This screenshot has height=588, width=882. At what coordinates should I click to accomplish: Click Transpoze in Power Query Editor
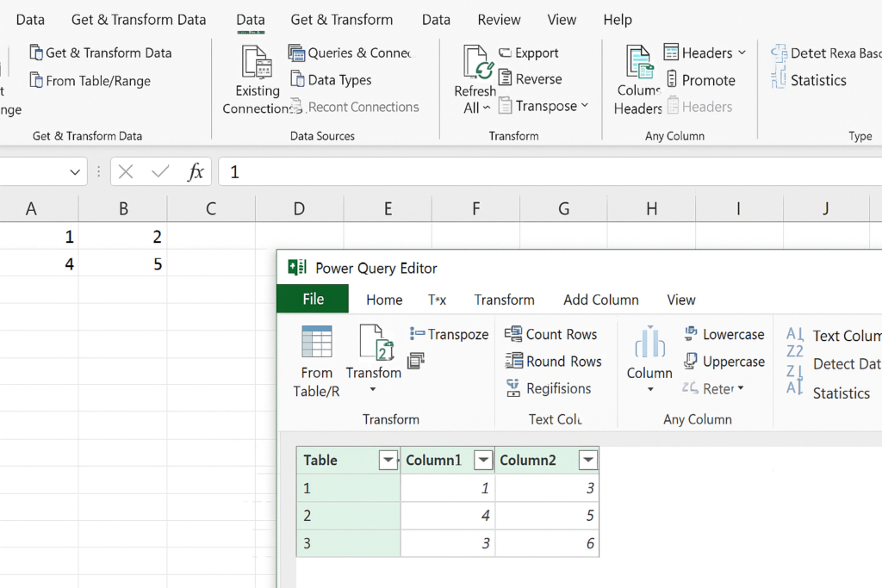(x=449, y=334)
